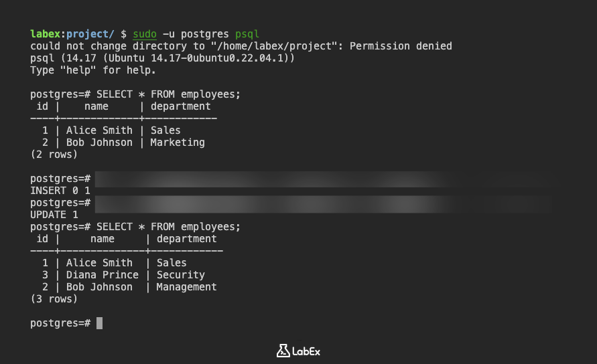Viewport: 597px width, 364px height.
Task: Click the LabEx watermark text
Action: point(306,351)
